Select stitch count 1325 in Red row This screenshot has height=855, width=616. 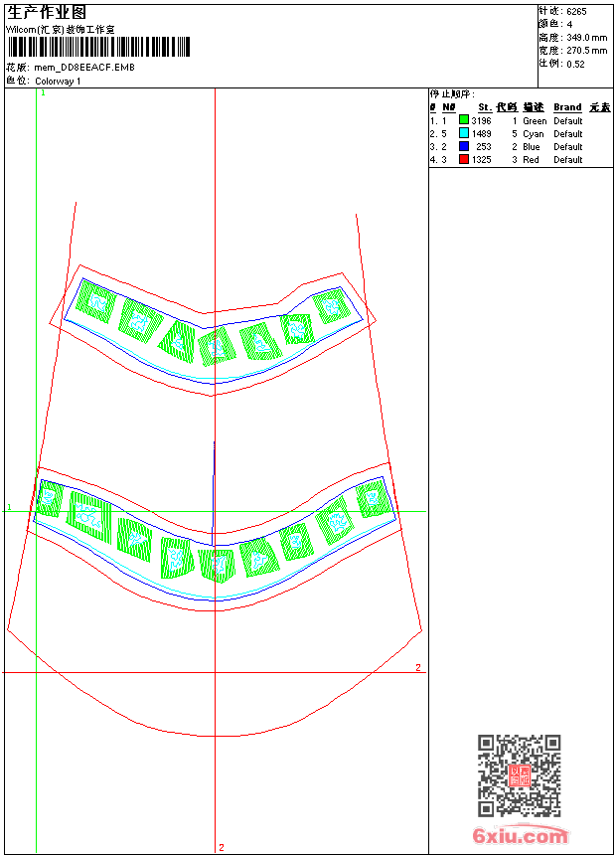481,160
